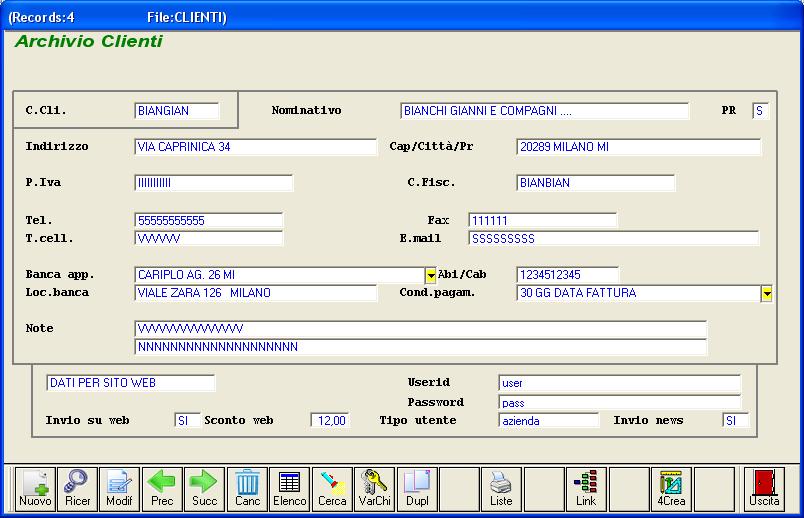Go to next record with Succ arrow
The width and height of the screenshot is (804, 518).
[205, 489]
